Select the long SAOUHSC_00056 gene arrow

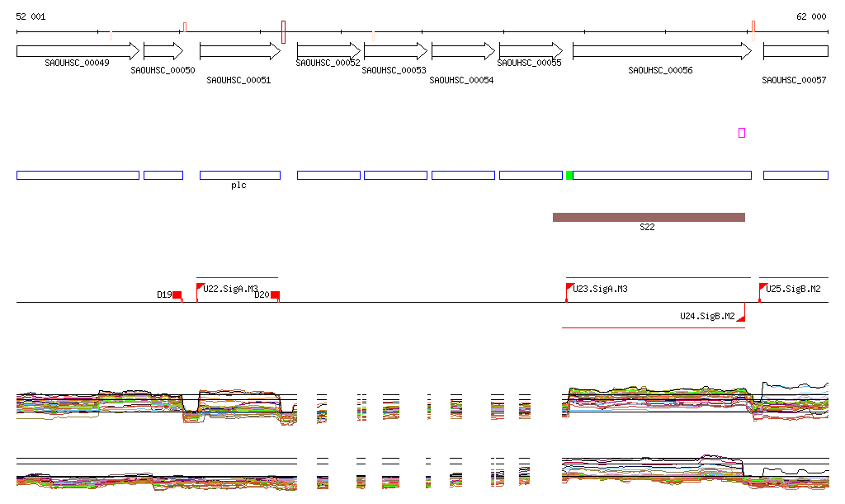[x=662, y=51]
